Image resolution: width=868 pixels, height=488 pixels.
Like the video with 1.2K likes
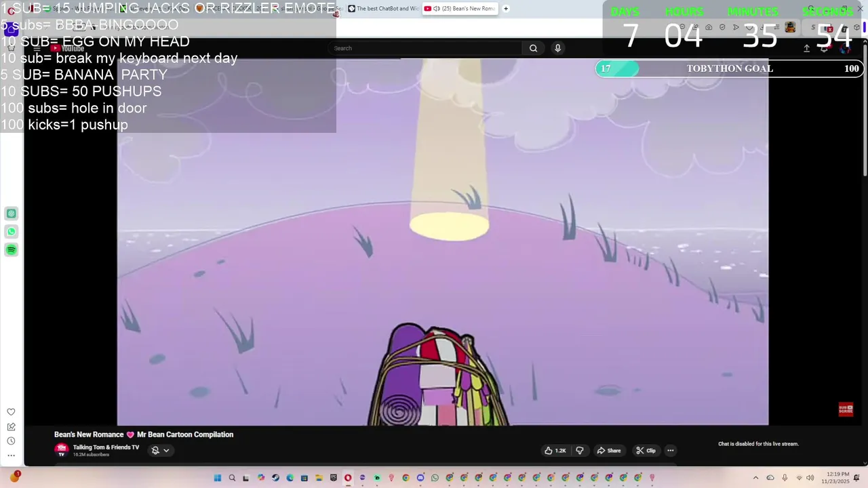click(555, 451)
